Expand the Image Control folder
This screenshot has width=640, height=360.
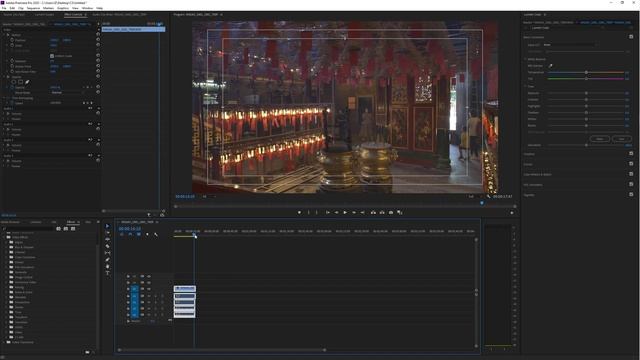7,277
